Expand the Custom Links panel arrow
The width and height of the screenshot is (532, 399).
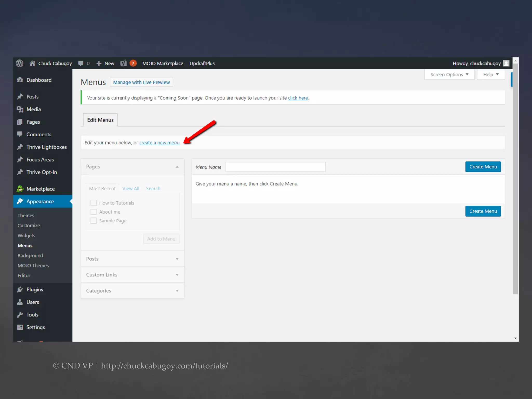click(x=177, y=275)
